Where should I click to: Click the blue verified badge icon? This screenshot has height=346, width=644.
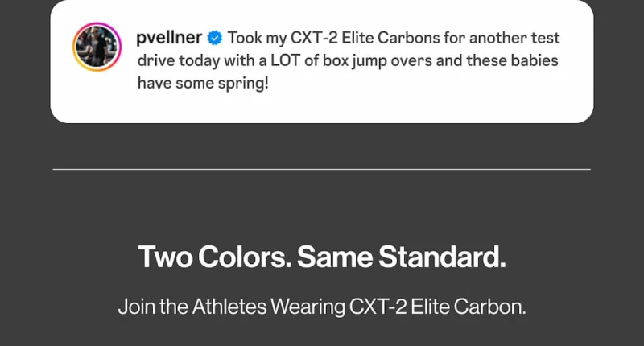(x=214, y=38)
